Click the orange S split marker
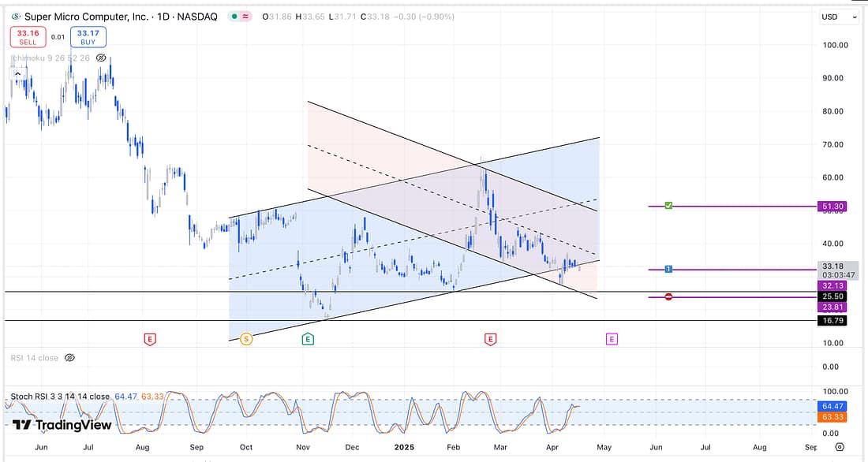868x462 pixels. tap(246, 339)
